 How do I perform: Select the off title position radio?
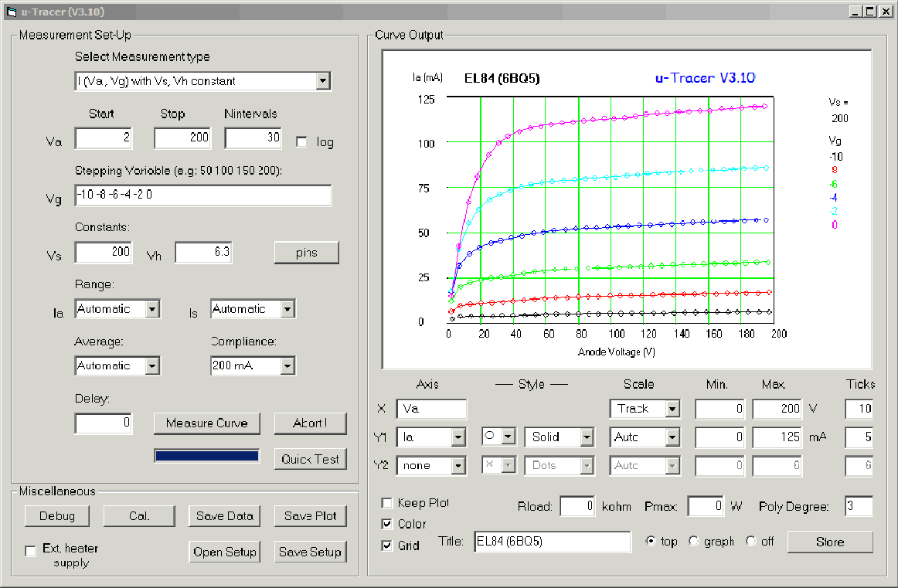pos(750,542)
